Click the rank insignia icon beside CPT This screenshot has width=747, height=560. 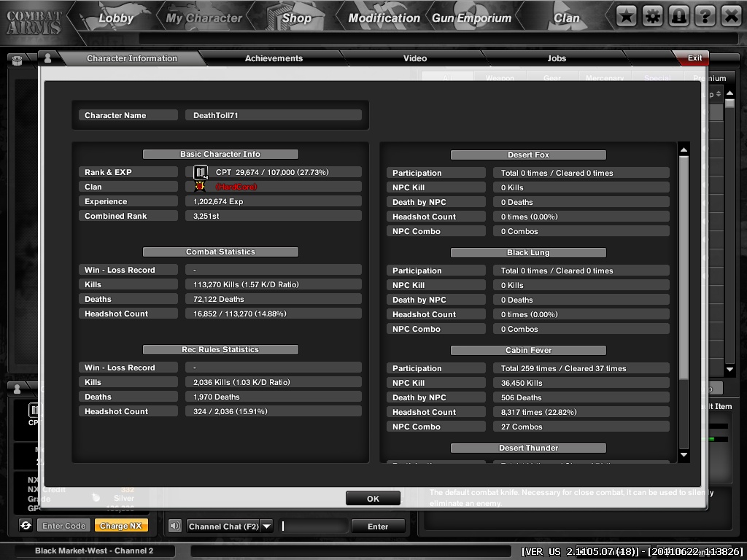(201, 172)
